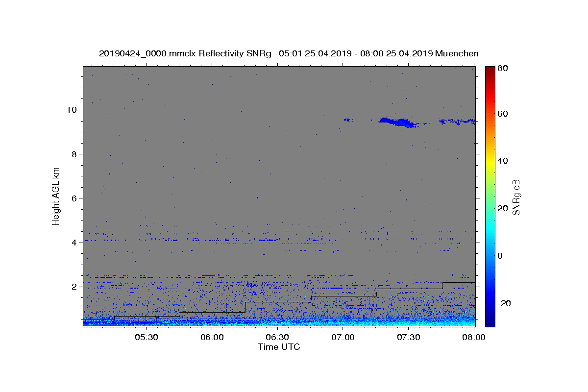
Task: Click the colorbar value 40
Action: 502,161
